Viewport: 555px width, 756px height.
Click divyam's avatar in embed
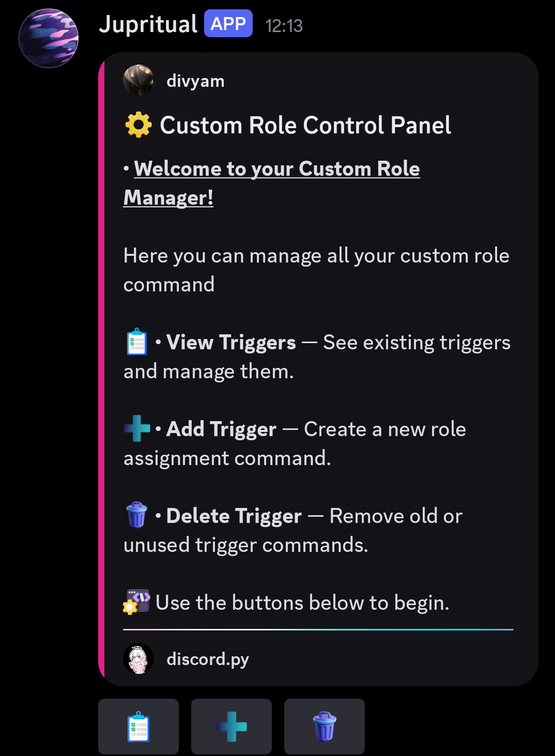pos(138,80)
